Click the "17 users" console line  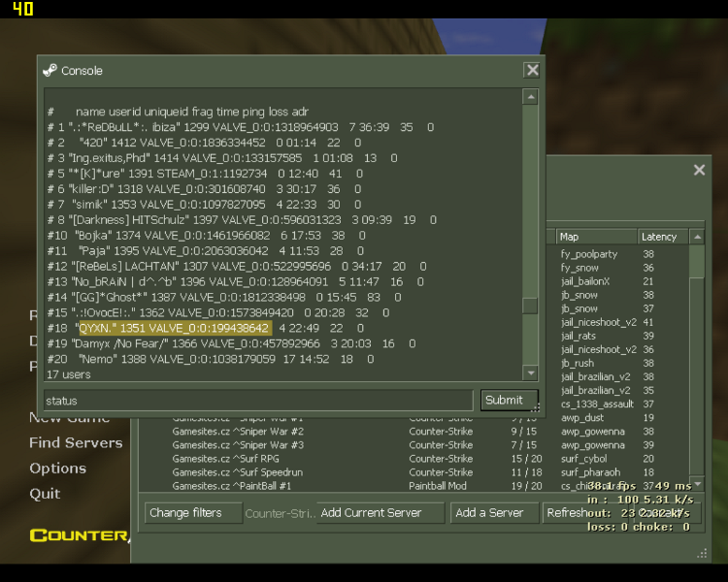click(x=69, y=374)
